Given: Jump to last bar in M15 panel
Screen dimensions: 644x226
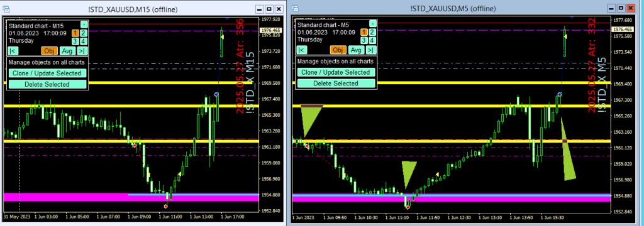Looking at the screenshot, I should point(82,51).
